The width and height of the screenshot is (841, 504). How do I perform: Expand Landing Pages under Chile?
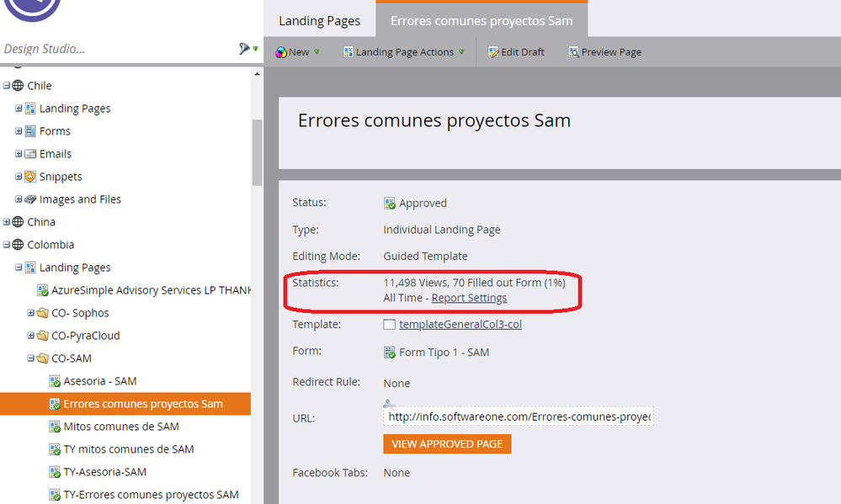coord(19,109)
